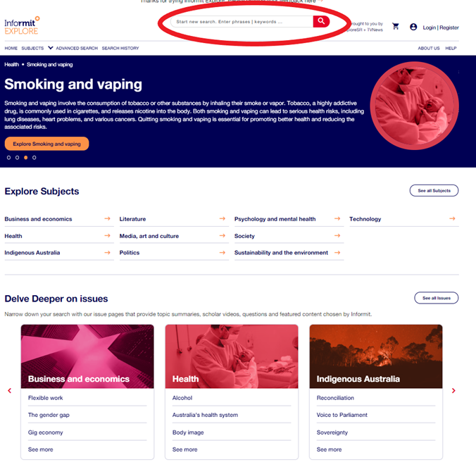Click the Informit Explore logo
The width and height of the screenshot is (476, 467).
22,25
